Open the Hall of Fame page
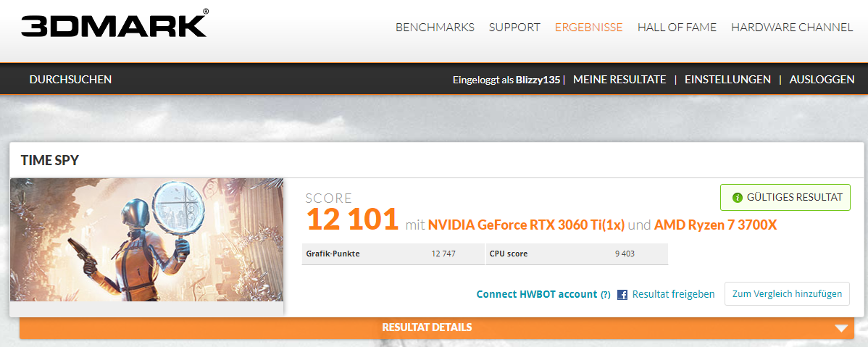Image resolution: width=868 pixels, height=347 pixels. coord(677,27)
